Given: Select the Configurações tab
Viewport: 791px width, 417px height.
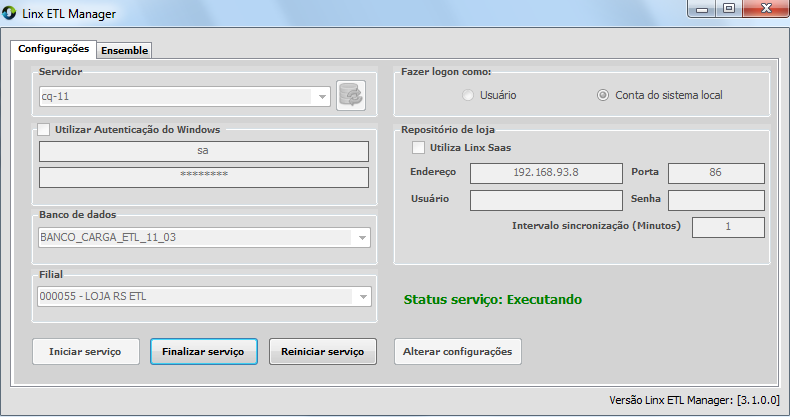Looking at the screenshot, I should 53,49.
